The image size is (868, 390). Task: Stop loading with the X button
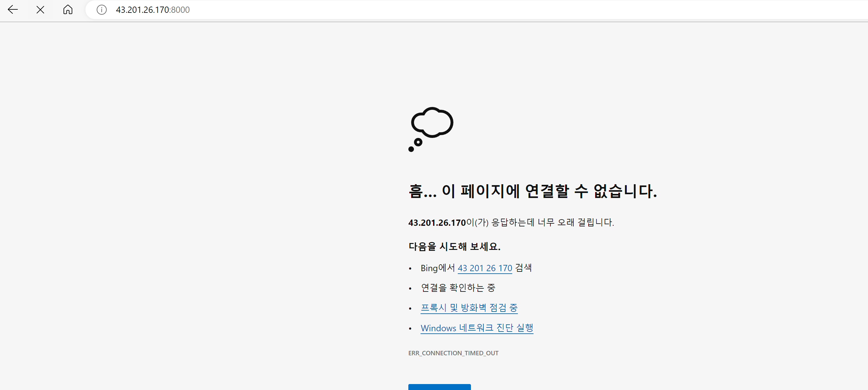pyautogui.click(x=40, y=10)
